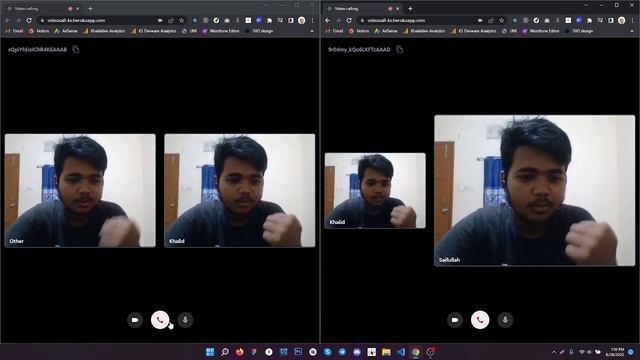The image size is (640, 360).
Task: Open Notion bookmark in right browser
Action: pyautogui.click(x=359, y=31)
